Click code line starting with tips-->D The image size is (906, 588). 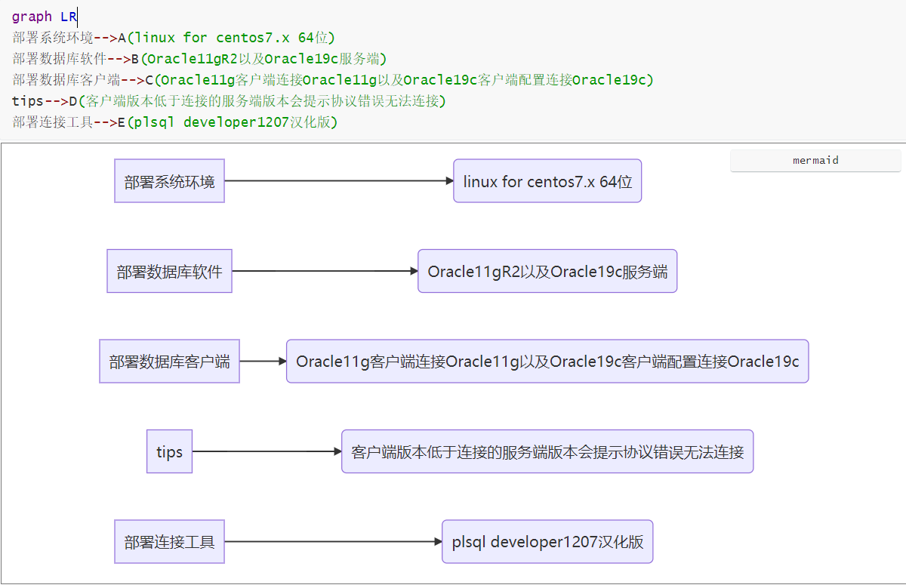[x=229, y=100]
